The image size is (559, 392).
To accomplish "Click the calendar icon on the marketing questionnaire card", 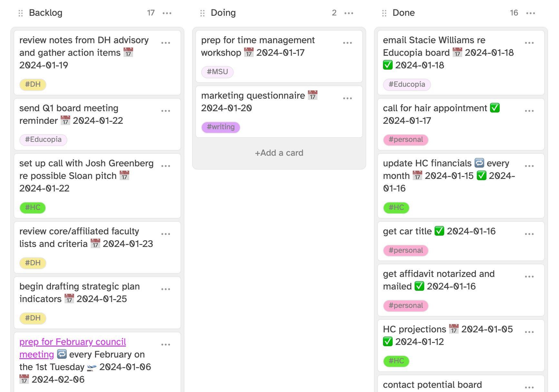I will 313,95.
